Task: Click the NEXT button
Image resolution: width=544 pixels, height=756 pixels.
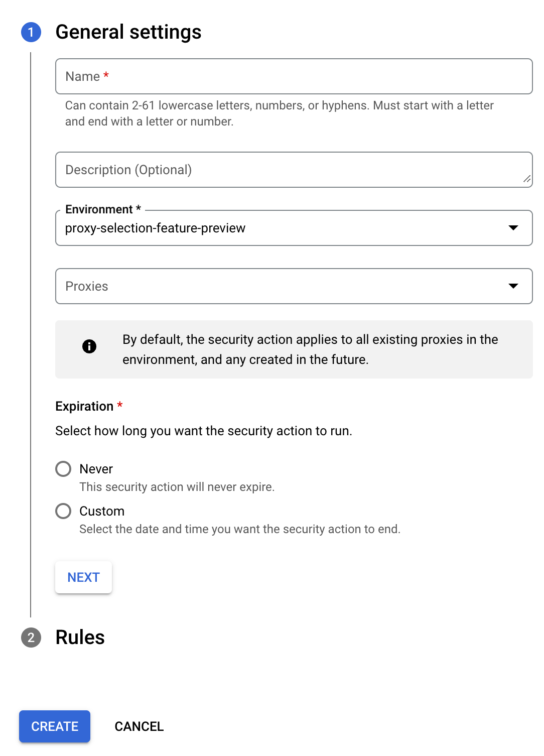Action: (83, 577)
